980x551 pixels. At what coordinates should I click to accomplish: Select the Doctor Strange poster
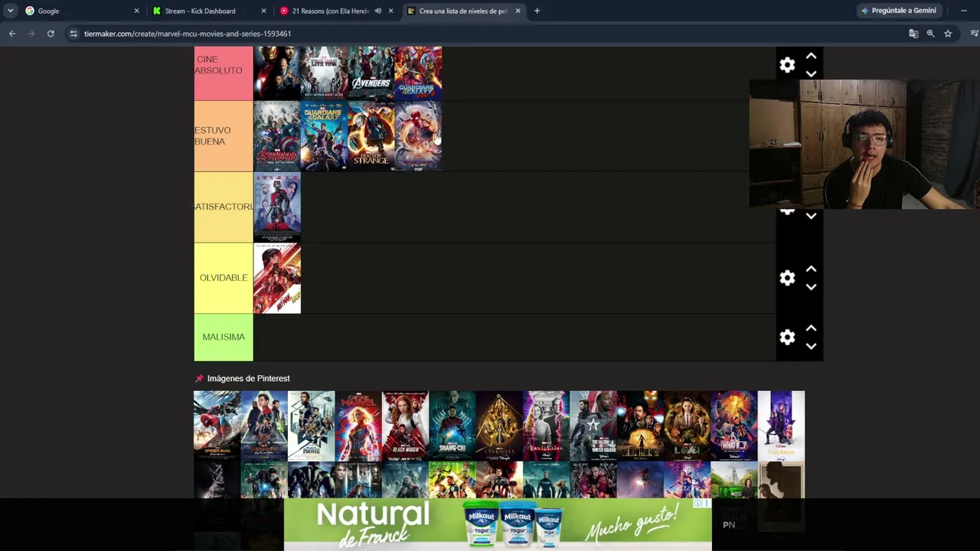(371, 136)
